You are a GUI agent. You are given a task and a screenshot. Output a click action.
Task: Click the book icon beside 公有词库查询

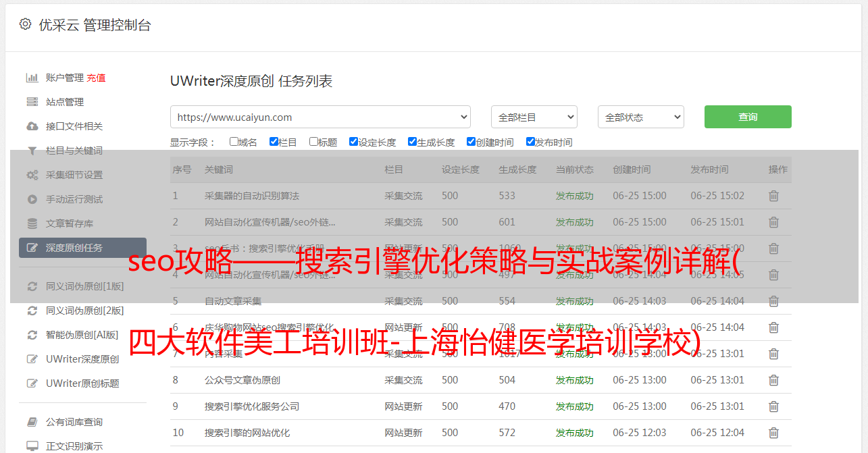(x=32, y=422)
